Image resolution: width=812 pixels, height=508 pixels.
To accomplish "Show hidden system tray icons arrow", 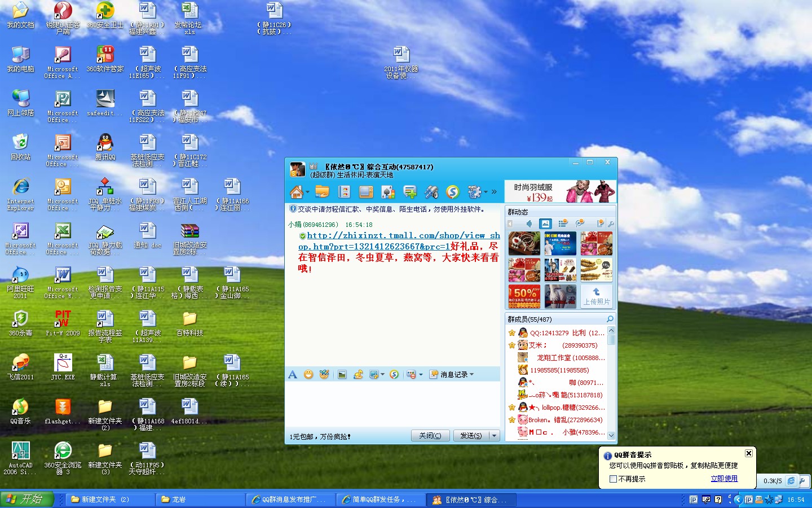I will coord(738,500).
